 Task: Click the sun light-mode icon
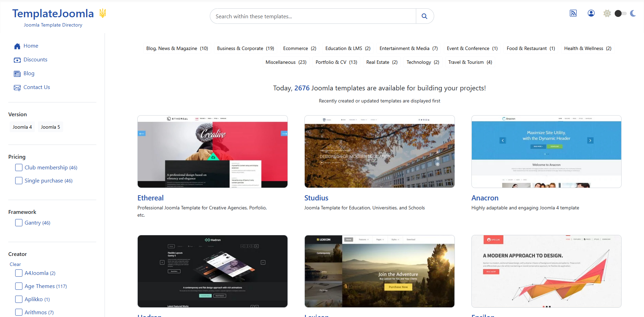607,13
